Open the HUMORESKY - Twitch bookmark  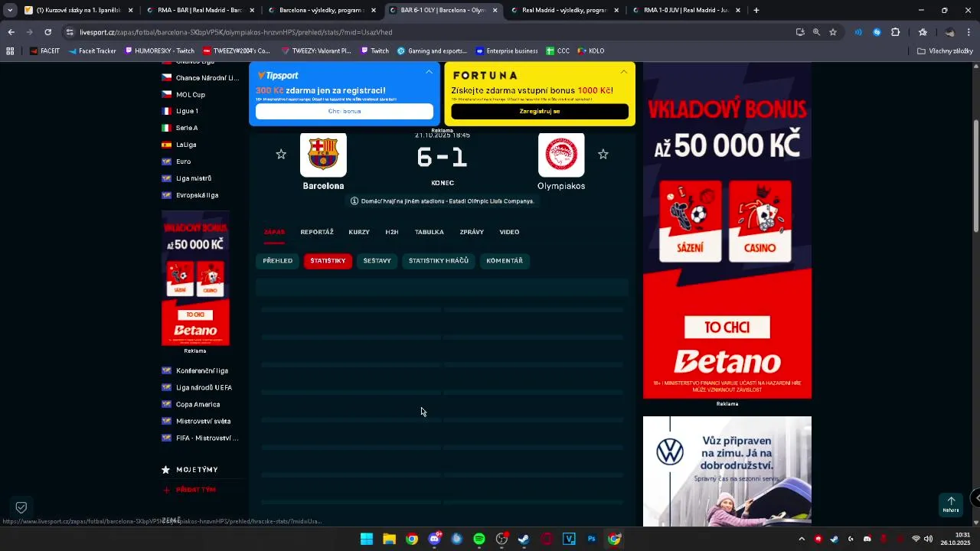click(x=158, y=51)
